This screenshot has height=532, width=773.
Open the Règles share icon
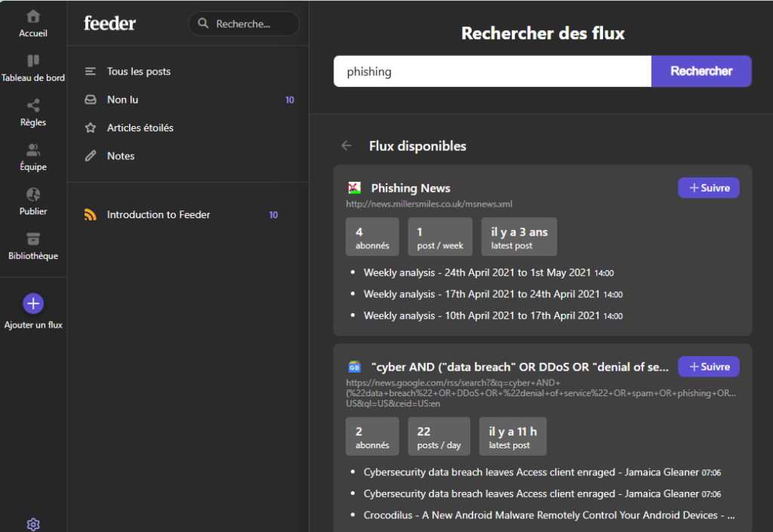click(33, 106)
